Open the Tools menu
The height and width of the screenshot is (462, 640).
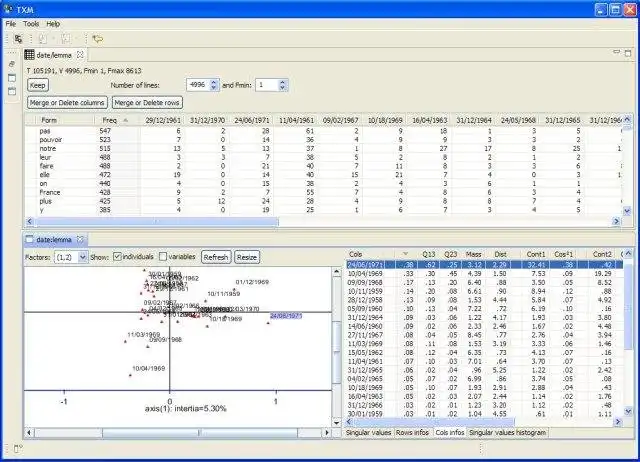tap(31, 23)
